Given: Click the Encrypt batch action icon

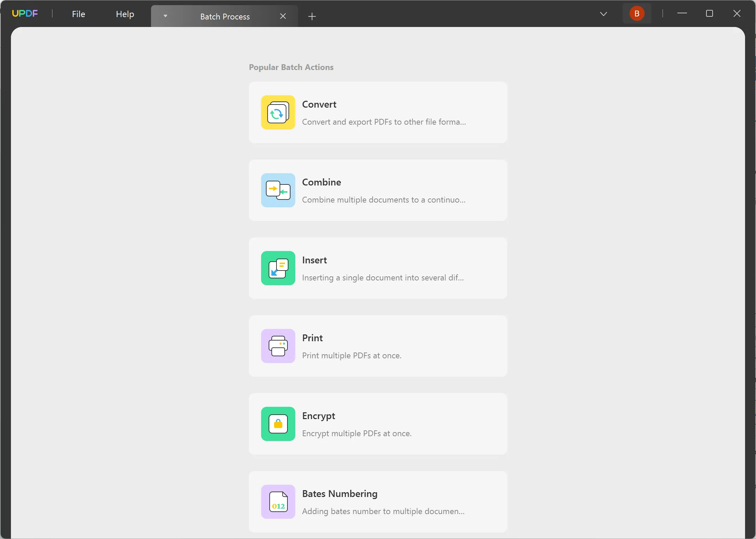Looking at the screenshot, I should (x=278, y=424).
